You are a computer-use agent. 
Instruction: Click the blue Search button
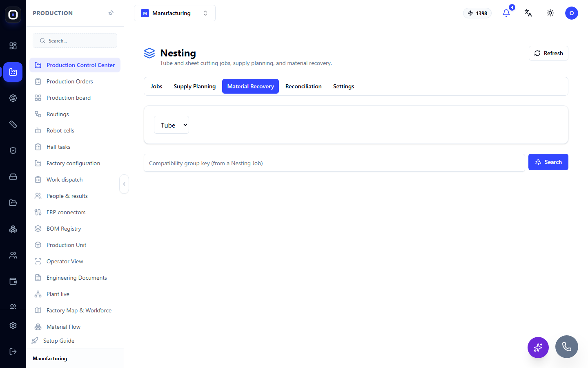click(x=548, y=162)
